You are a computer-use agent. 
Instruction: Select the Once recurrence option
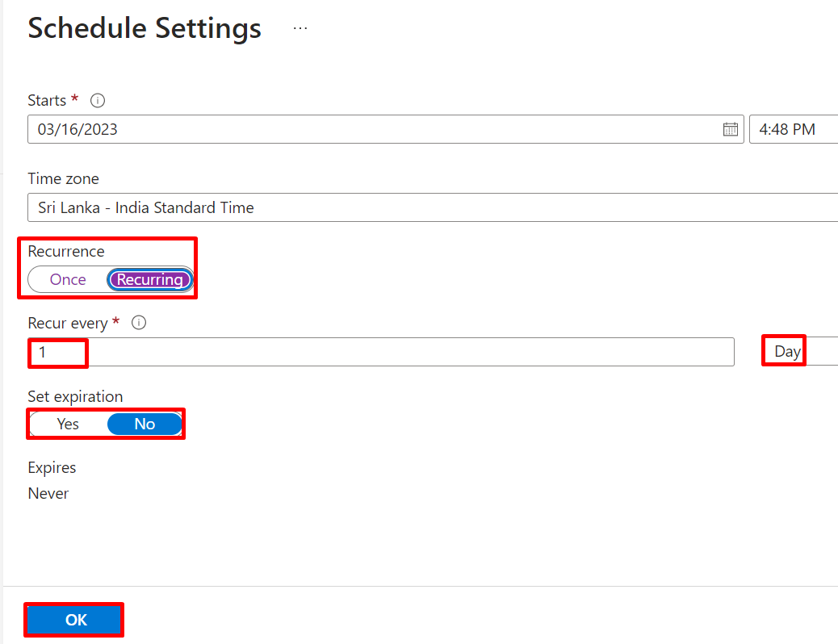click(x=68, y=279)
